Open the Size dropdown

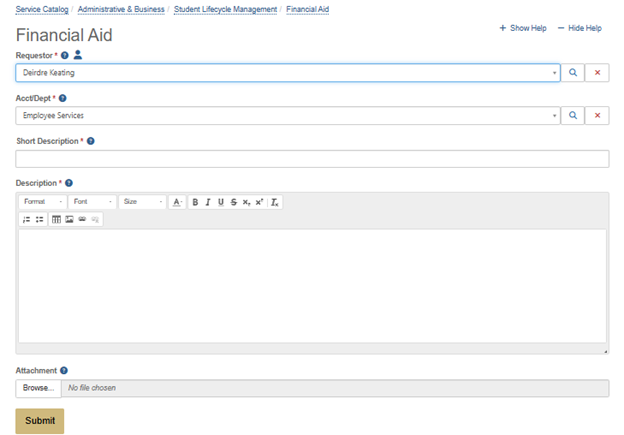point(142,202)
